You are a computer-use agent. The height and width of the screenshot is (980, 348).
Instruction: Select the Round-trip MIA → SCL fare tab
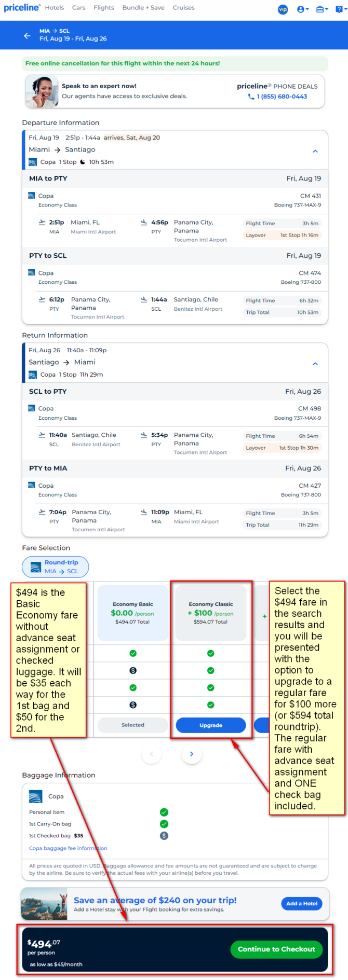(x=55, y=567)
